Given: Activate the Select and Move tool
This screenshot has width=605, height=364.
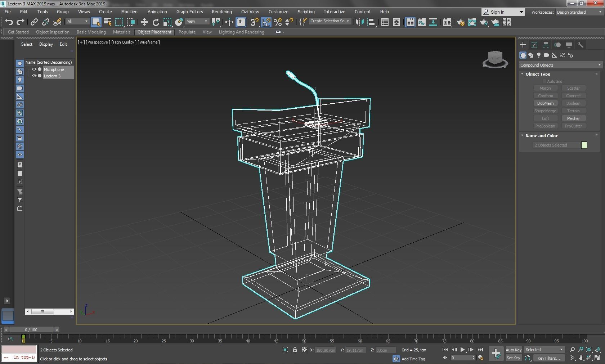Looking at the screenshot, I should click(x=144, y=22).
